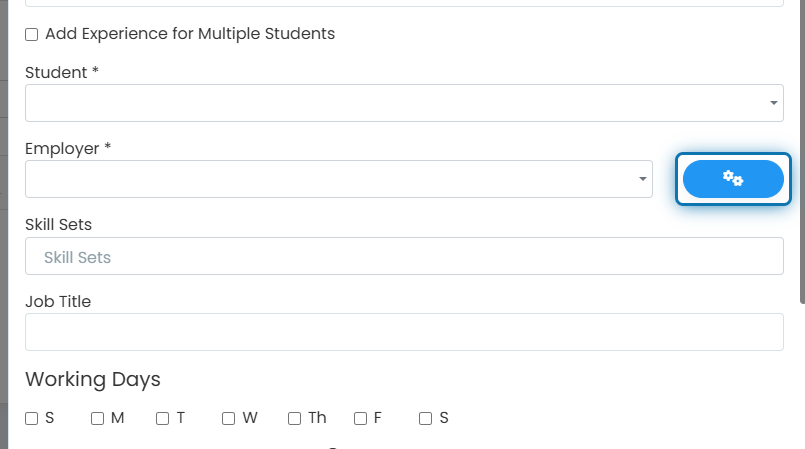
Task: Check Add Experience for Multiple Students
Action: (32, 34)
